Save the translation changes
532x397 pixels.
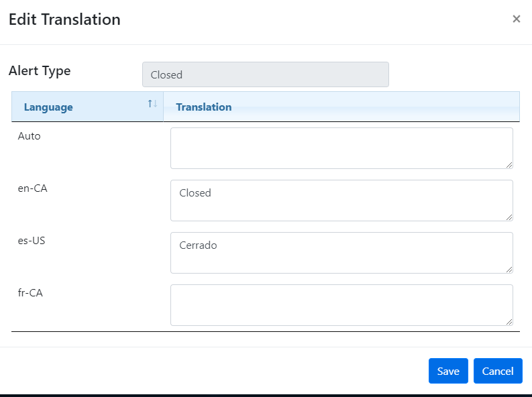coord(448,371)
